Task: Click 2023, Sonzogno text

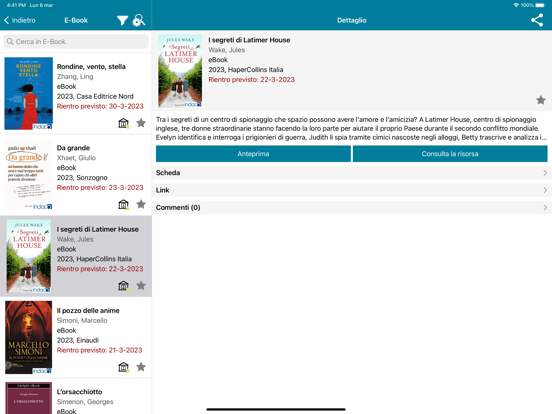Action: coord(82,178)
